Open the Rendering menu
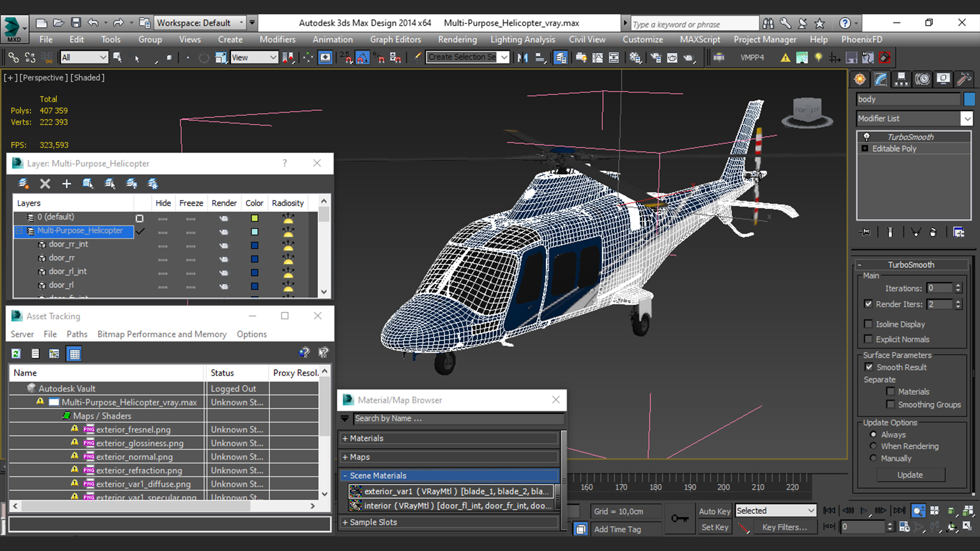 point(457,39)
